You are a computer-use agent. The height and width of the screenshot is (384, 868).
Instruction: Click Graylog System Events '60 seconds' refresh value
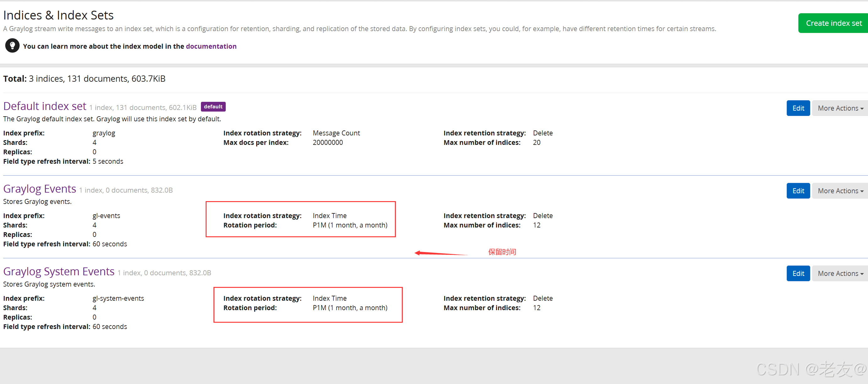110,326
